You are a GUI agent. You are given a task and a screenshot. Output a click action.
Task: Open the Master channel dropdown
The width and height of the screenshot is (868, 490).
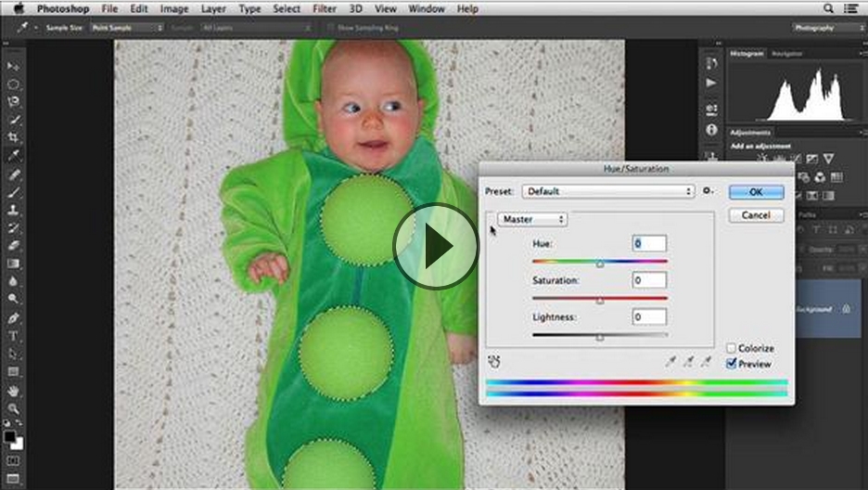[x=532, y=219]
